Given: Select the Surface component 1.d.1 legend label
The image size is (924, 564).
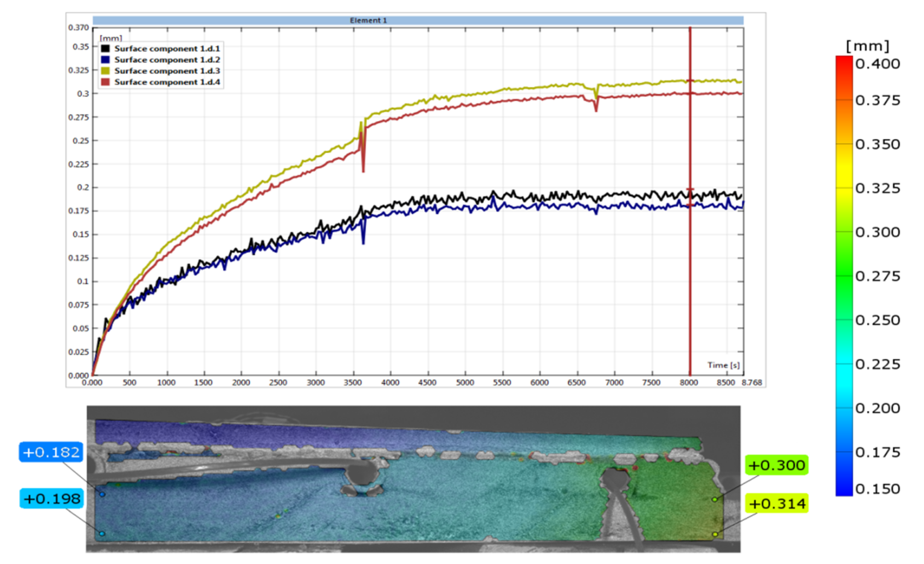Looking at the screenshot, I should click(x=167, y=48).
